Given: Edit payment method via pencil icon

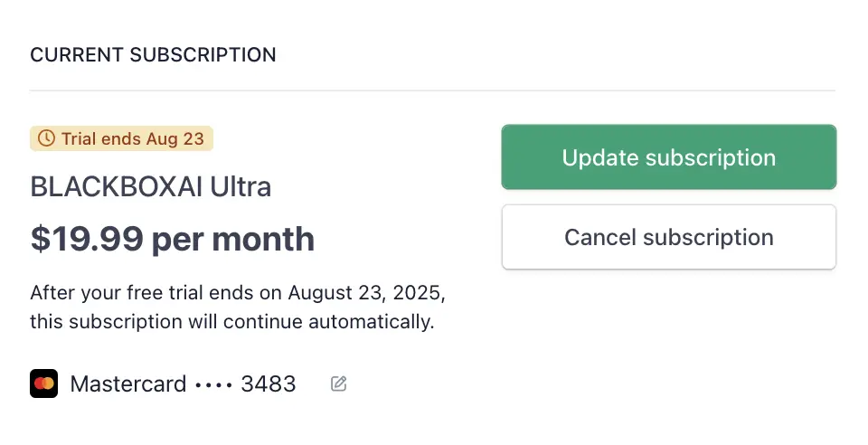Looking at the screenshot, I should (x=339, y=383).
